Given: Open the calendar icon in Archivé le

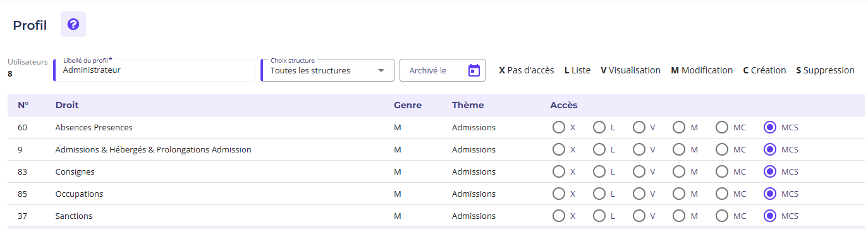Looking at the screenshot, I should pos(474,70).
